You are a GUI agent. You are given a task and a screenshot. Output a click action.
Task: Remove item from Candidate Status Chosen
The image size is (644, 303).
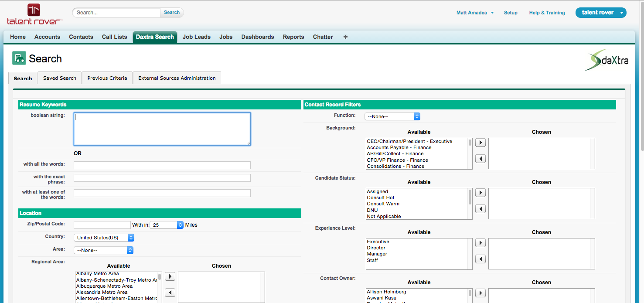pos(480,209)
